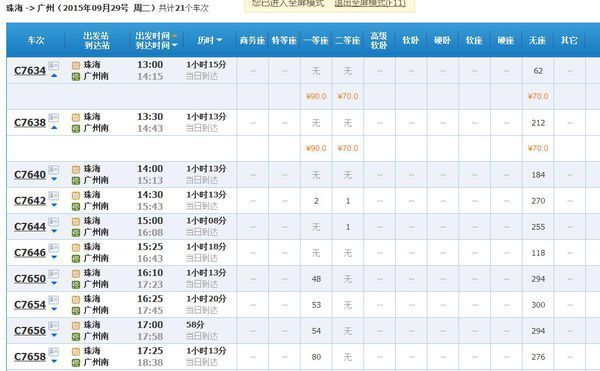Sort trains by 历时 duration
The image size is (600, 371).
tap(210, 40)
